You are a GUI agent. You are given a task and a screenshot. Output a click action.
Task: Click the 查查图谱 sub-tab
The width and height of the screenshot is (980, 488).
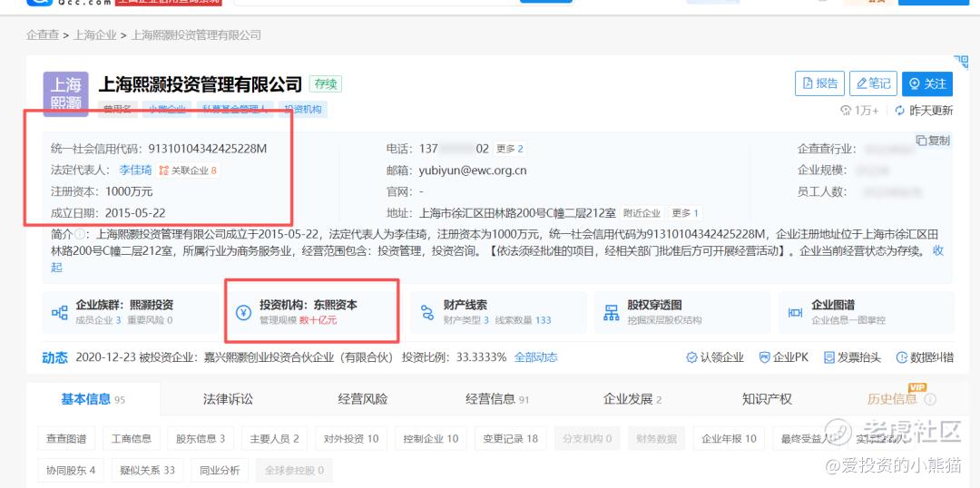coord(66,439)
